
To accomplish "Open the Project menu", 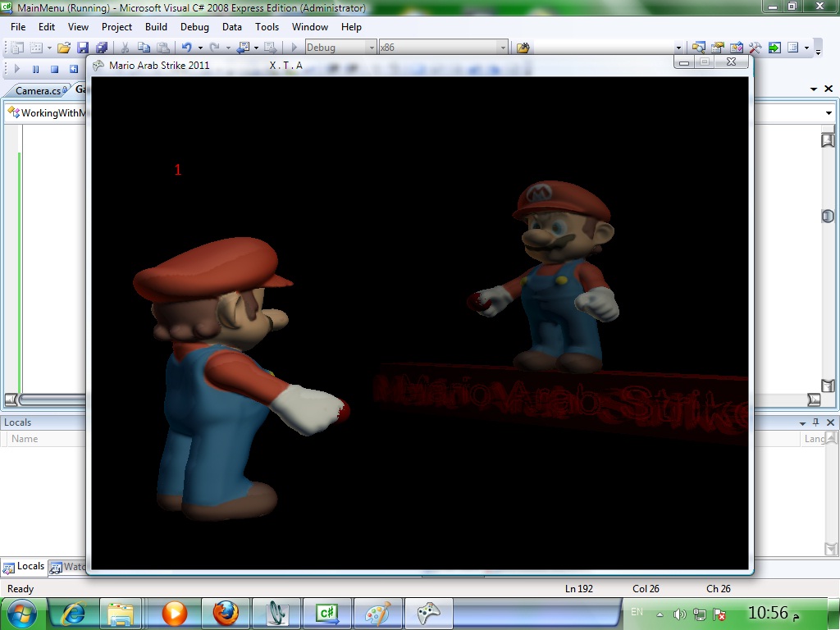I will click(116, 27).
